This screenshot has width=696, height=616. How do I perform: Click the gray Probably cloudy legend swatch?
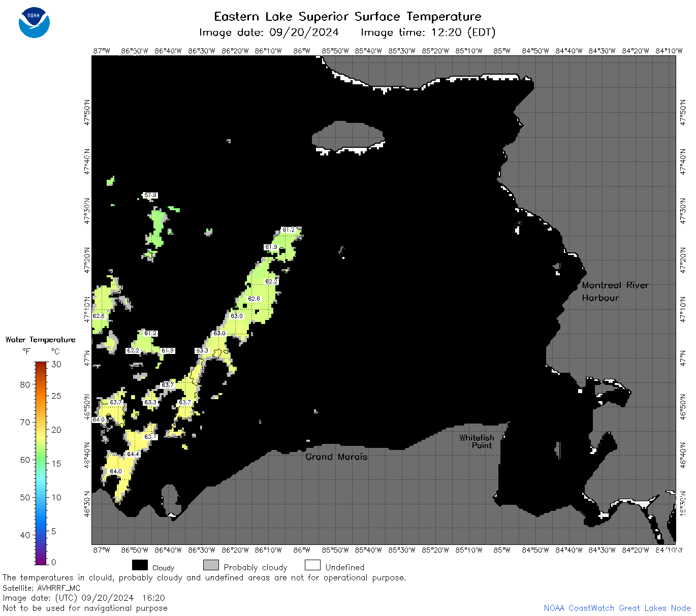click(211, 565)
